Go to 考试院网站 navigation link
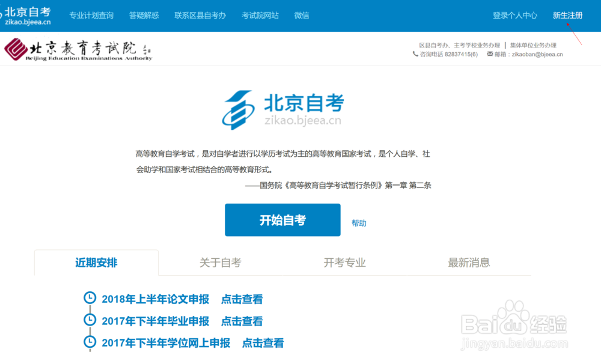This screenshot has width=601, height=364. [260, 16]
